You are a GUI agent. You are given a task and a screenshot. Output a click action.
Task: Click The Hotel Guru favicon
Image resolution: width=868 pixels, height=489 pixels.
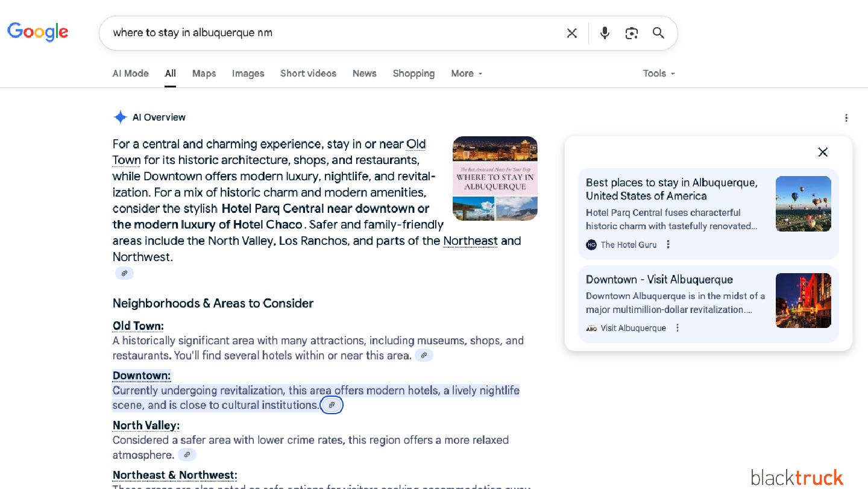591,244
